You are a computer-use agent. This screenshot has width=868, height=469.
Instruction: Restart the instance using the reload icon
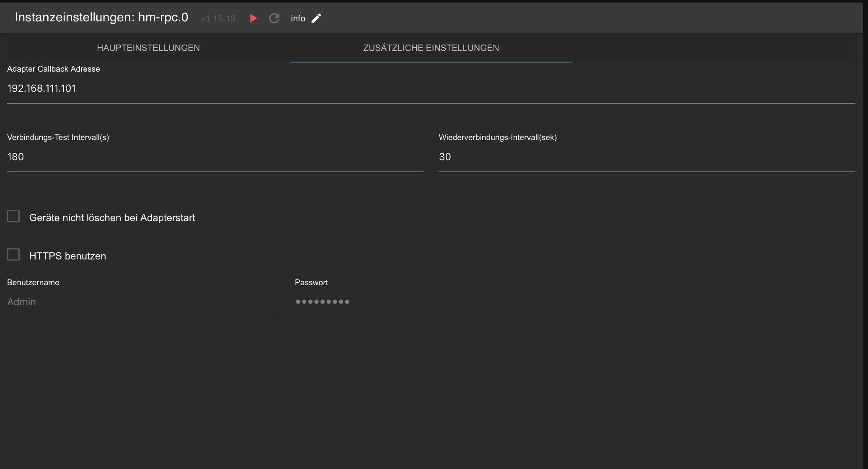(274, 18)
